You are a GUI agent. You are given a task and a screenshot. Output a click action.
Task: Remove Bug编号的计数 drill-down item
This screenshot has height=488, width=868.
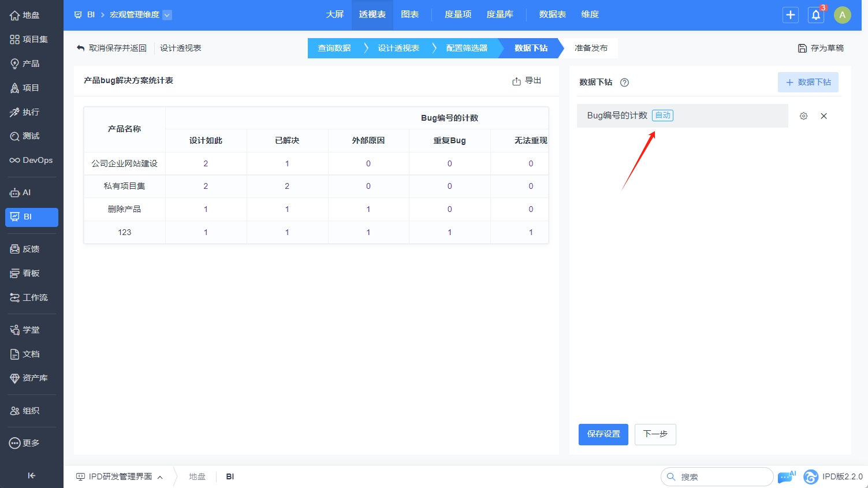[x=824, y=116]
